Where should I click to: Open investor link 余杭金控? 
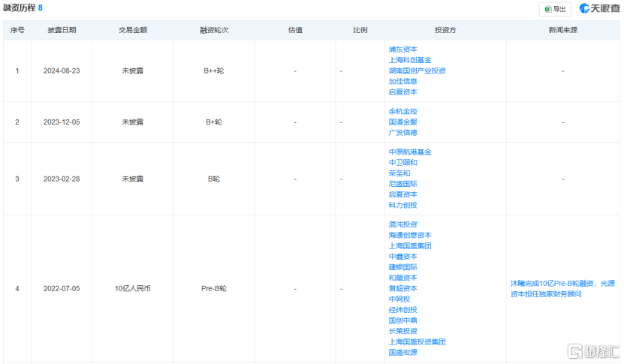pyautogui.click(x=402, y=111)
